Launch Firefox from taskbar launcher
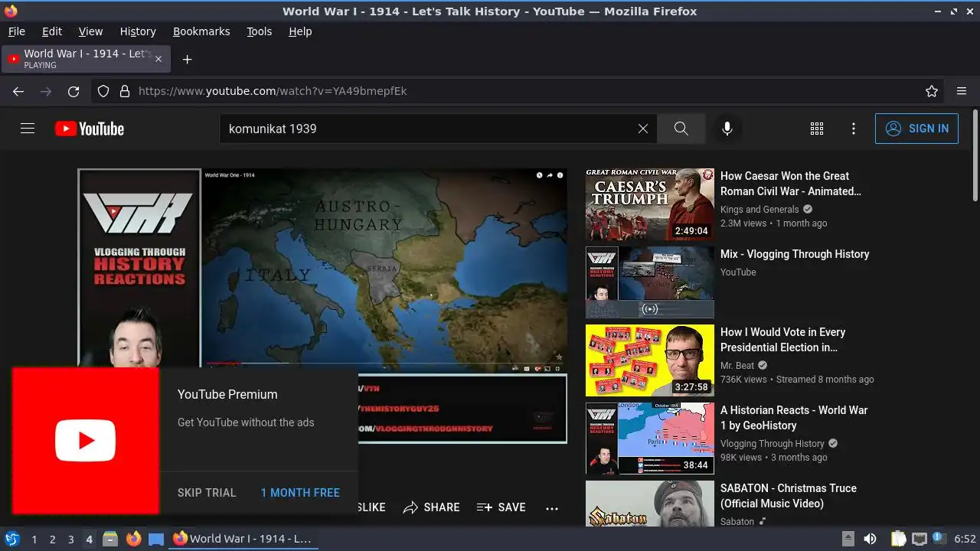The image size is (980, 551). (x=134, y=539)
